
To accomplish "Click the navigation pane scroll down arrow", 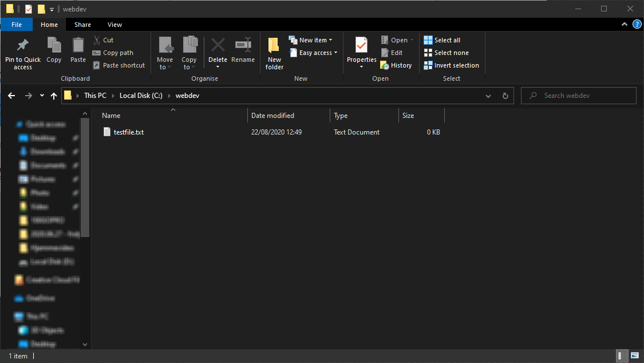I will pos(85,345).
